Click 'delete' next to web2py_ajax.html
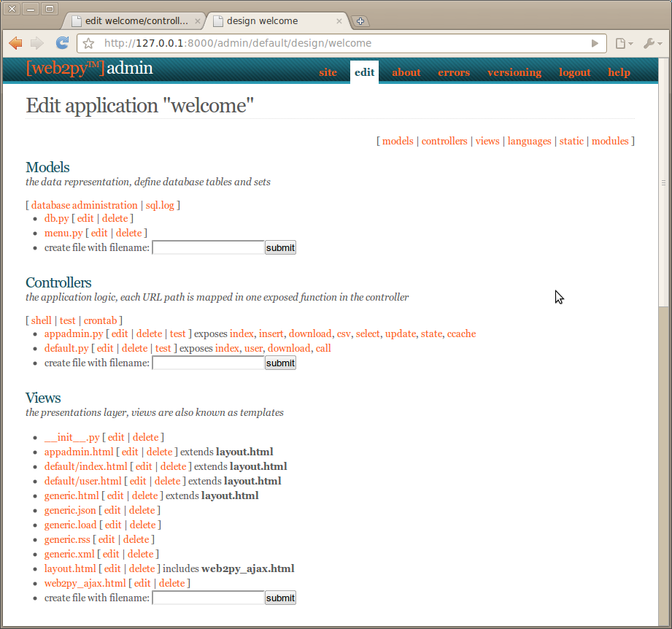672x629 pixels. tap(172, 583)
